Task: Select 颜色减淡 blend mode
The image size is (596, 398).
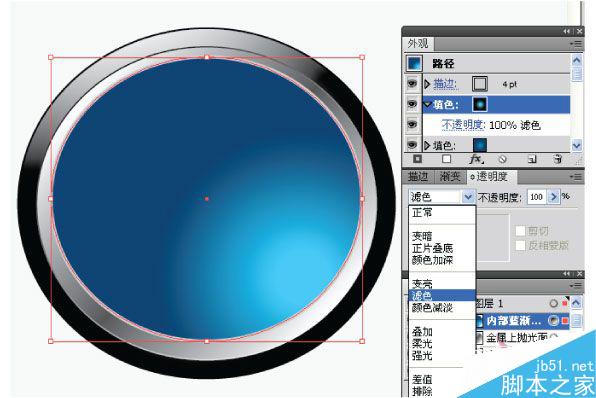Action: [x=433, y=307]
